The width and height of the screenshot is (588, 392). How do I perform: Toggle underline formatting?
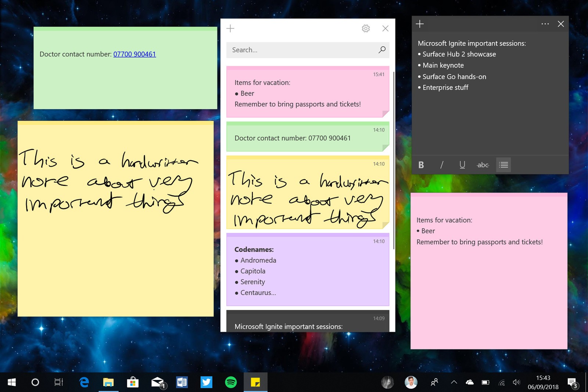point(462,165)
